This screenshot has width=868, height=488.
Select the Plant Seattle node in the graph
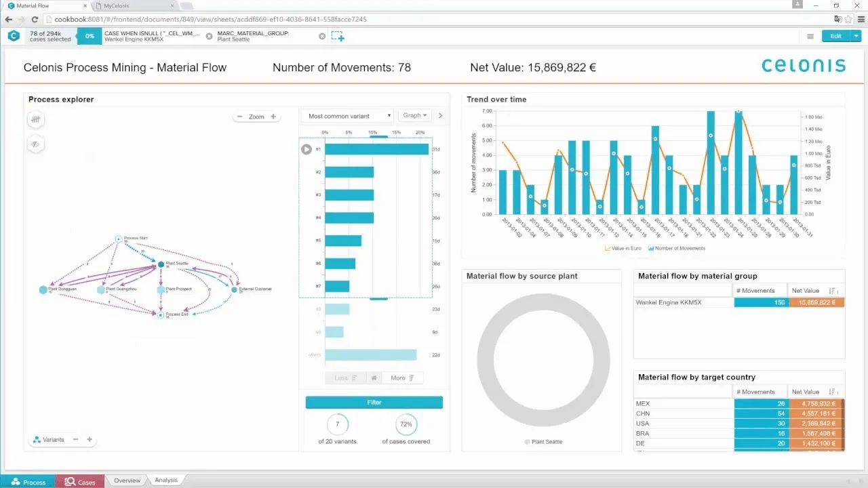coord(161,264)
